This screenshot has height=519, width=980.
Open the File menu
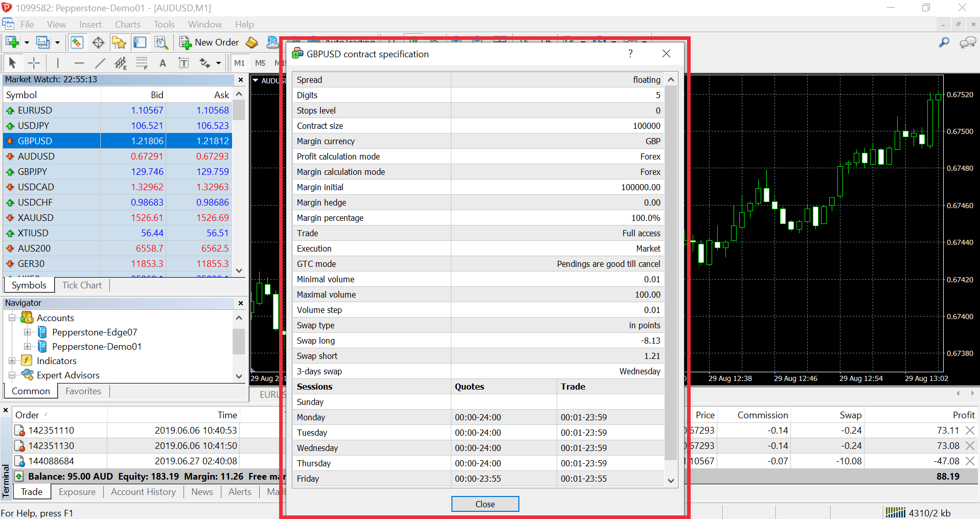[27, 25]
